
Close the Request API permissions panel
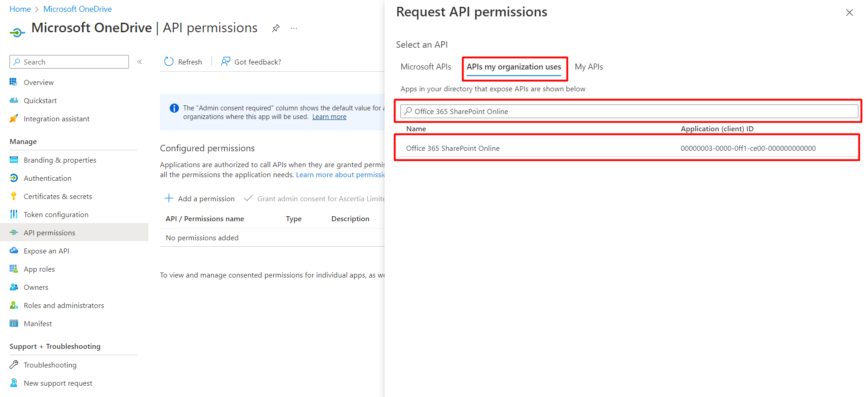pyautogui.click(x=849, y=13)
